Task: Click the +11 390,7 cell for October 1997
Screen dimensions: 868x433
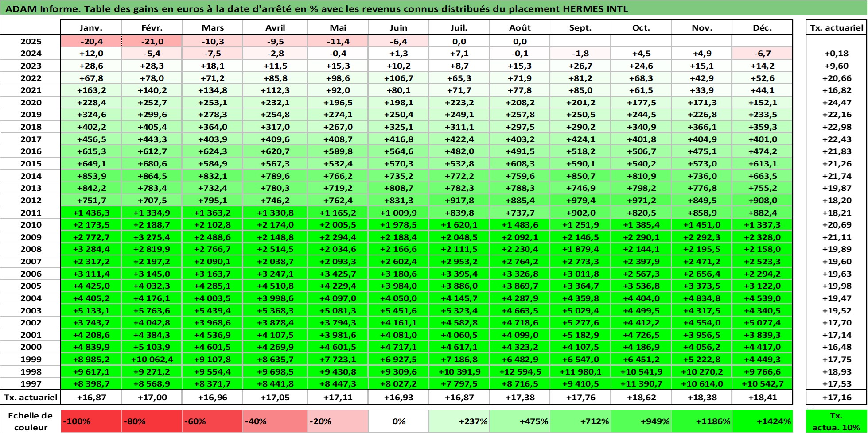Action: (x=641, y=384)
